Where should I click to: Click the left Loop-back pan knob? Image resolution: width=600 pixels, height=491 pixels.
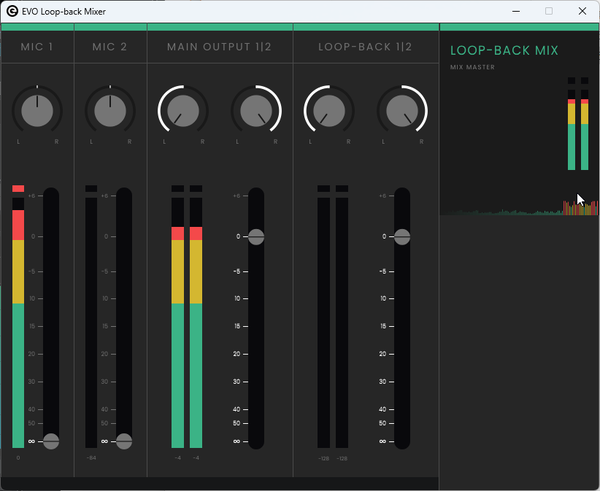pyautogui.click(x=329, y=110)
